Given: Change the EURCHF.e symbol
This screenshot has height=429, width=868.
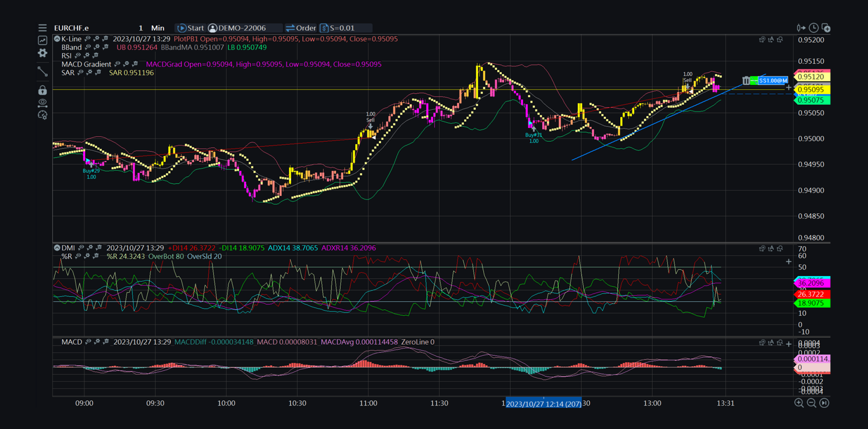Looking at the screenshot, I should coord(72,28).
